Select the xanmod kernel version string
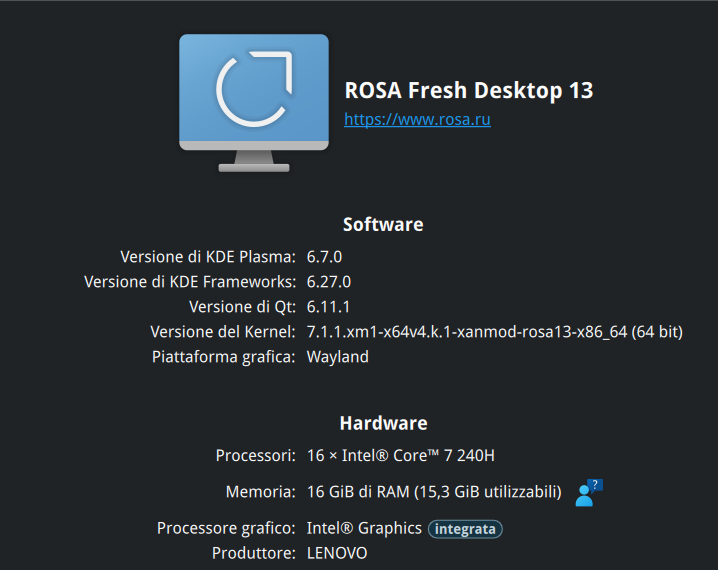This screenshot has height=570, width=718. tap(495, 332)
